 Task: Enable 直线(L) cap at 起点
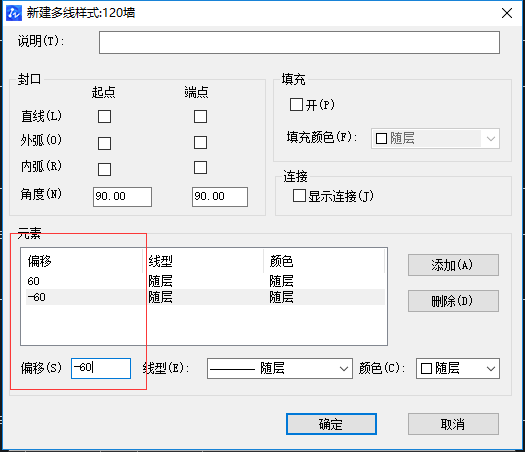tap(104, 117)
